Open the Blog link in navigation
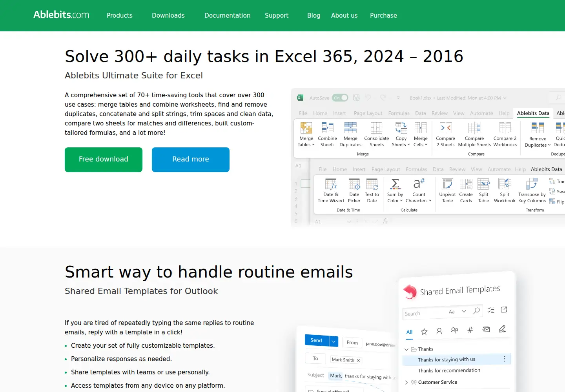 pos(314,15)
